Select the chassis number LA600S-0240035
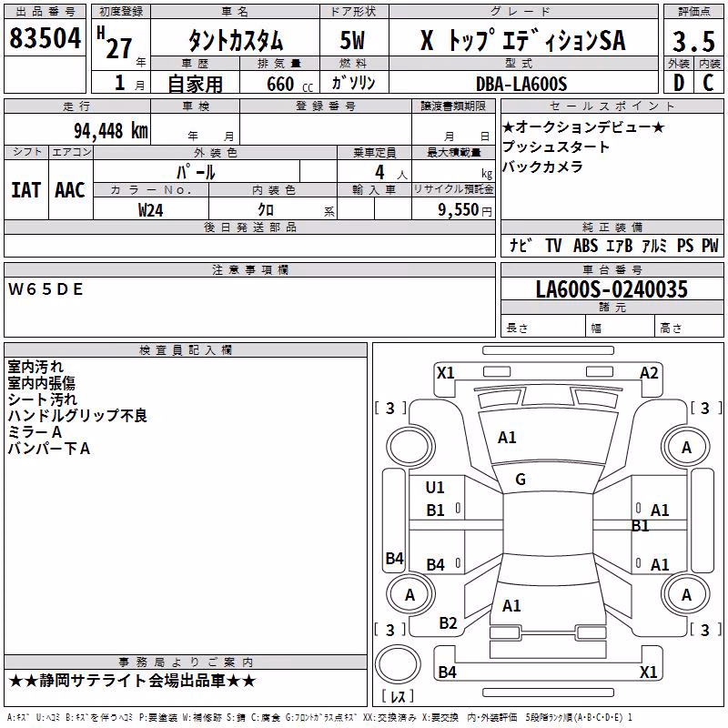This screenshot has width=728, height=728. click(612, 289)
